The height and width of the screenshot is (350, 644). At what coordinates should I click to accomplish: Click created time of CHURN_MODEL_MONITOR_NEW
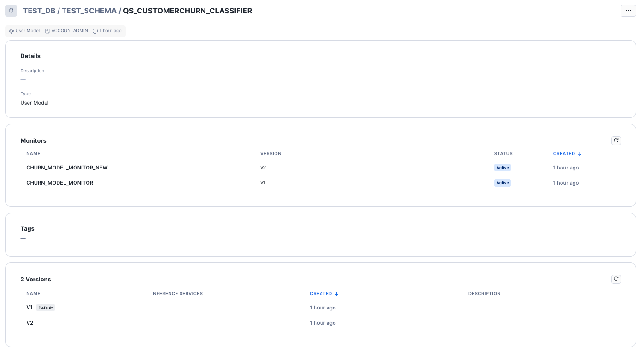[566, 168]
